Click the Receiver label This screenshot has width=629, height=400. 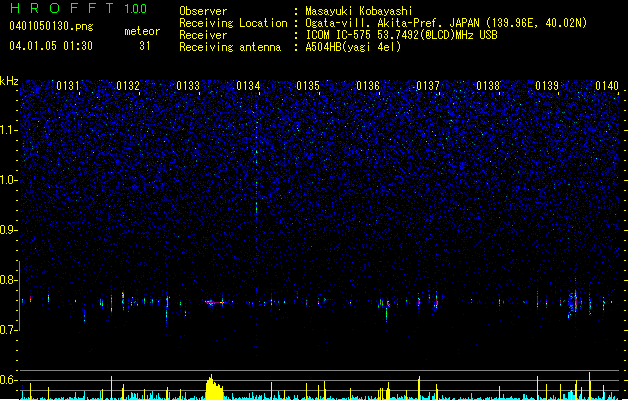tap(203, 35)
